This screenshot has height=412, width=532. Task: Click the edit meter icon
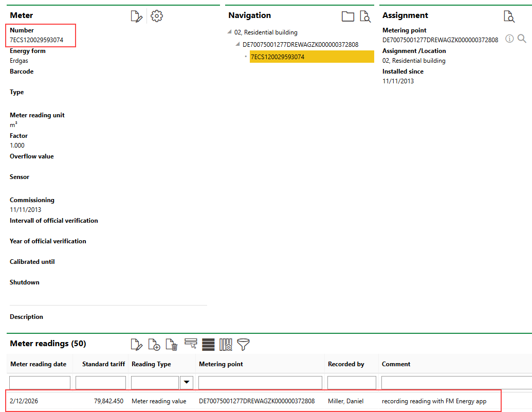coord(136,16)
